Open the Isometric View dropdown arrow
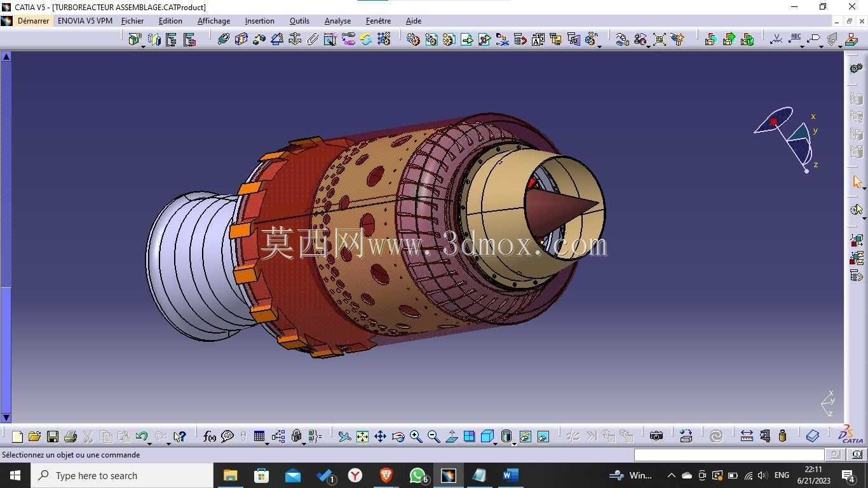Screen dimensions: 868x488 (x=495, y=443)
